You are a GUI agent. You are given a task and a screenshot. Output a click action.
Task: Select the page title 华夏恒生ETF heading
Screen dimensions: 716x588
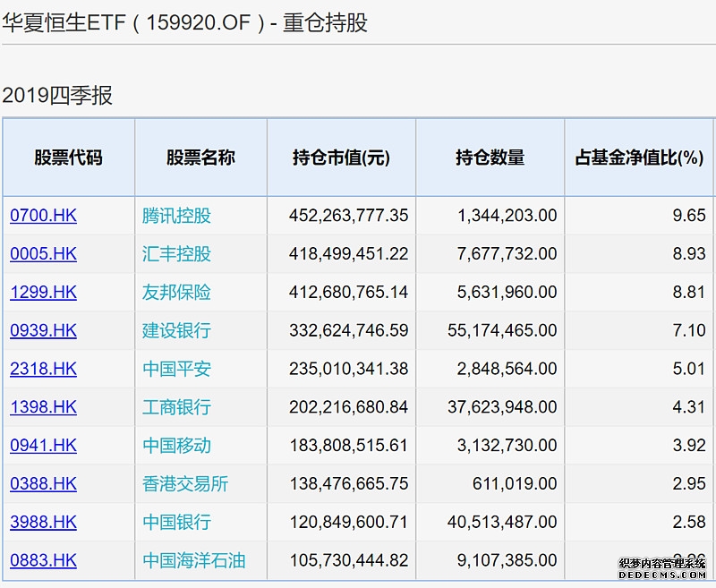(184, 23)
